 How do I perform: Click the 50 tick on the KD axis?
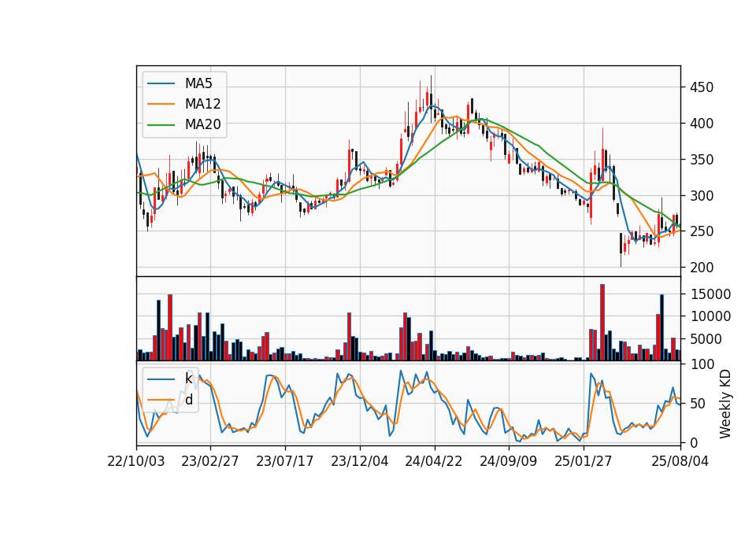pyautogui.click(x=698, y=404)
